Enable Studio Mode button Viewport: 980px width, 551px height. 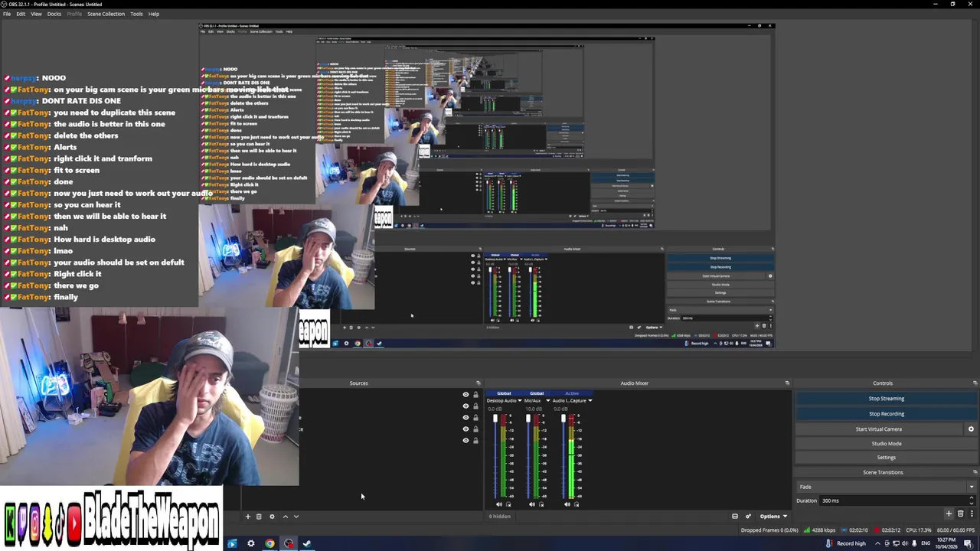[886, 444]
